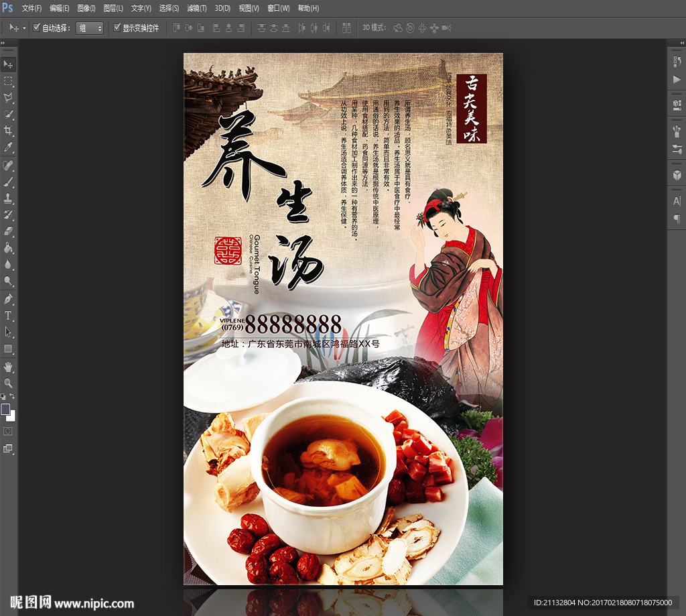
Task: Open the 组 auto-select dropdown
Action: (x=89, y=28)
